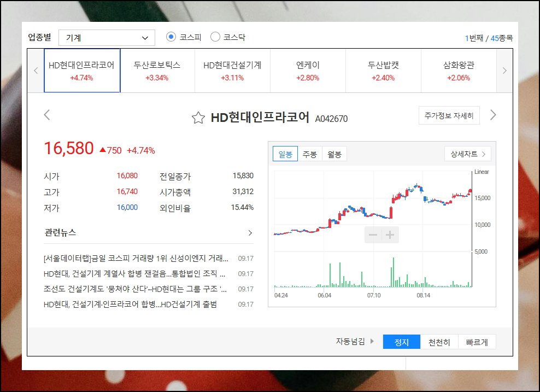Click the green volume bar chart
Screen dimensions: 540x392
coord(373,272)
